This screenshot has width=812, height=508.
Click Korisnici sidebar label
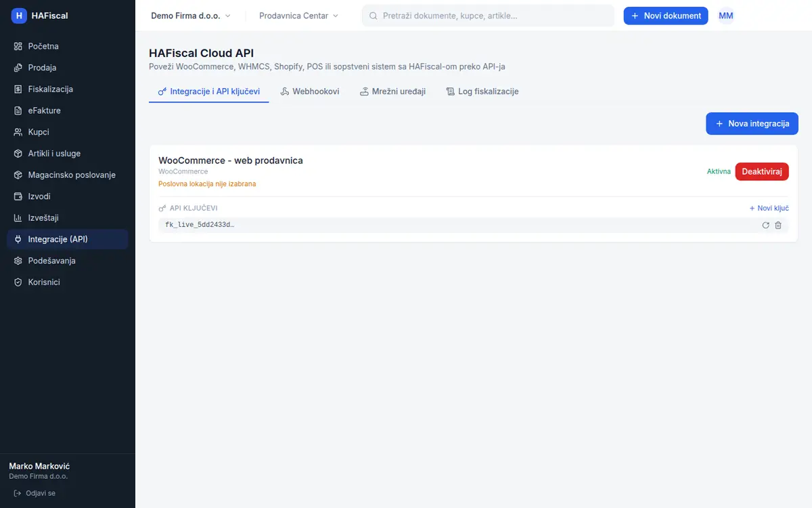[44, 282]
